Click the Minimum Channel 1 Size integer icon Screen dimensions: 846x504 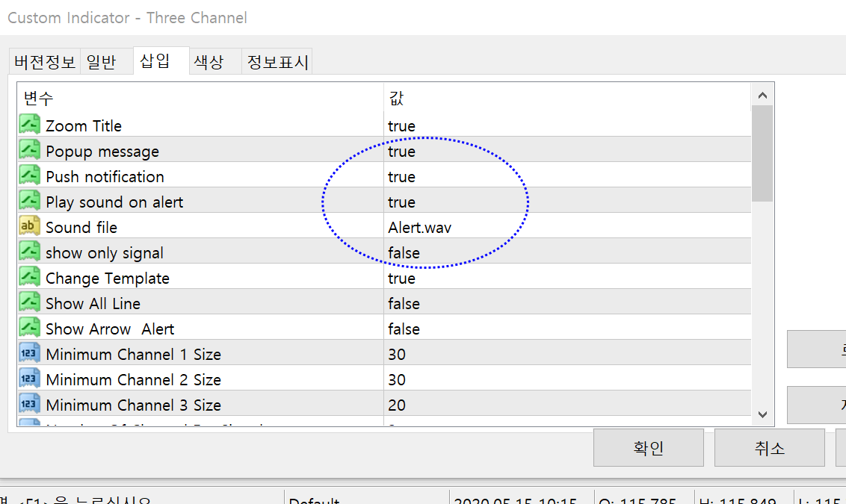click(x=29, y=353)
